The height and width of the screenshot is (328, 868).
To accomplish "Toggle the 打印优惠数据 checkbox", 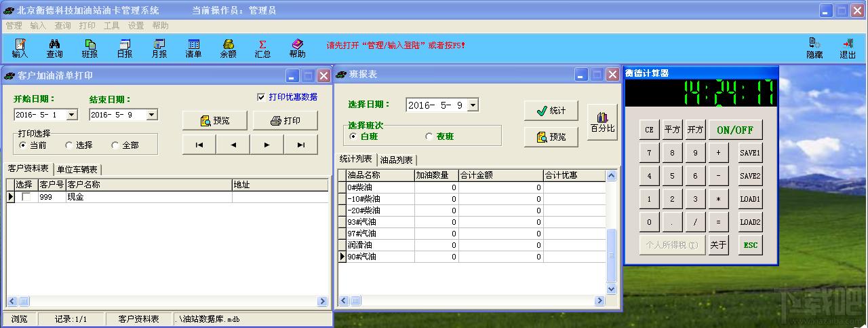I will point(261,97).
